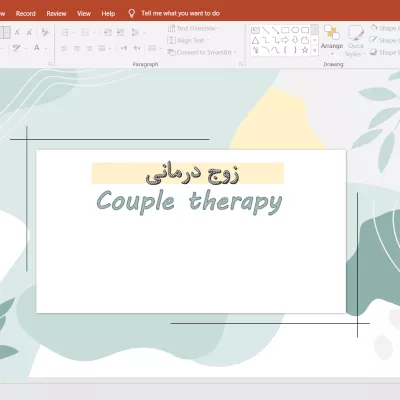Open the View tab

[84, 13]
